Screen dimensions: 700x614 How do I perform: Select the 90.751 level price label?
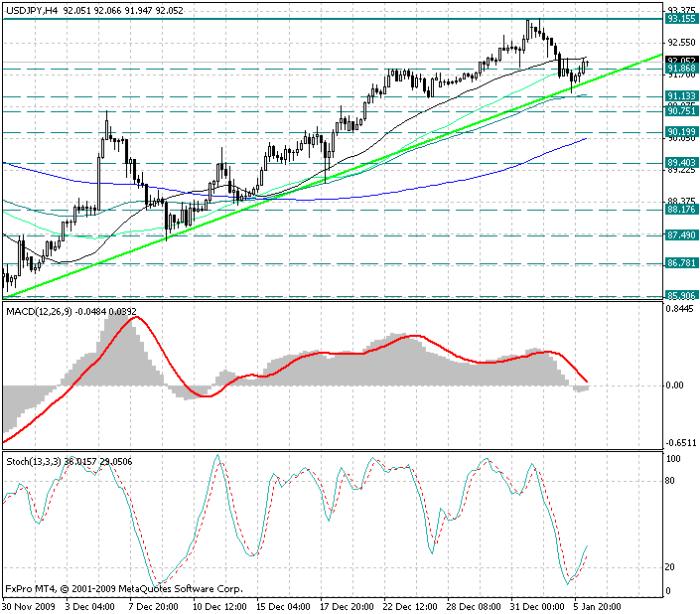(x=680, y=112)
